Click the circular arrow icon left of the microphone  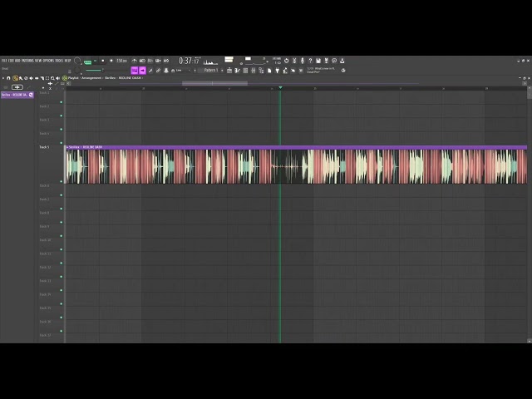pyautogui.click(x=286, y=61)
